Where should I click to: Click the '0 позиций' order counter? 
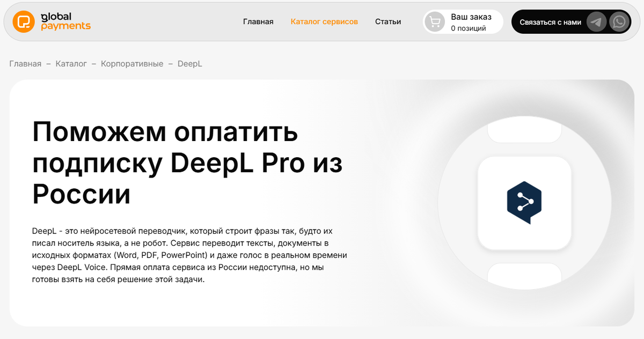tap(469, 28)
